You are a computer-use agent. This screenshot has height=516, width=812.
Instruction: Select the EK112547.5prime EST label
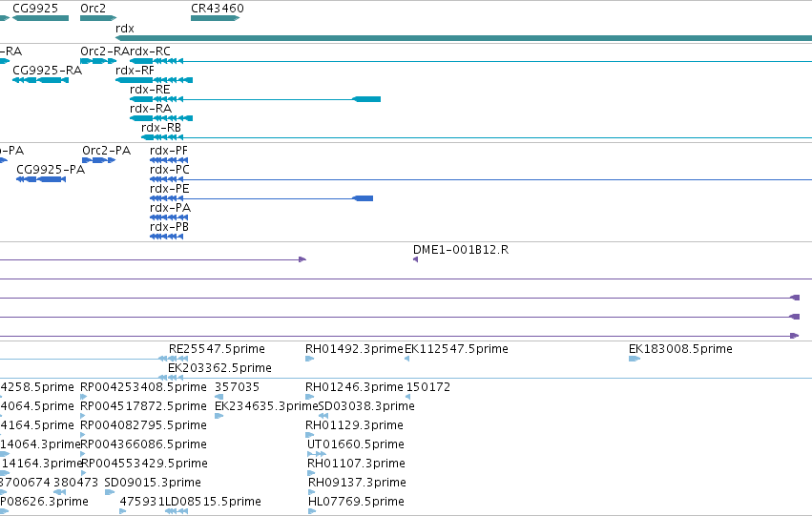click(456, 349)
